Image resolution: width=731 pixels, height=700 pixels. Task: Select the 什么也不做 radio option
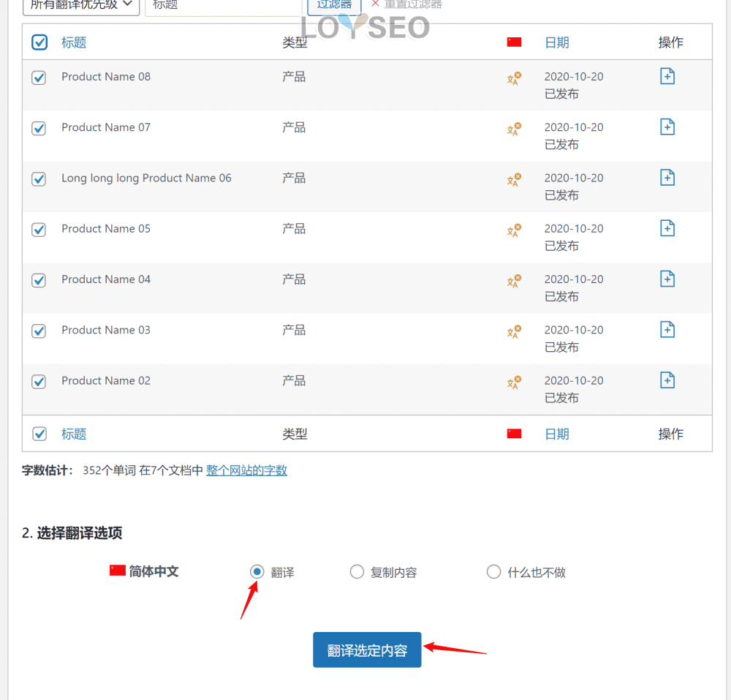pyautogui.click(x=493, y=572)
